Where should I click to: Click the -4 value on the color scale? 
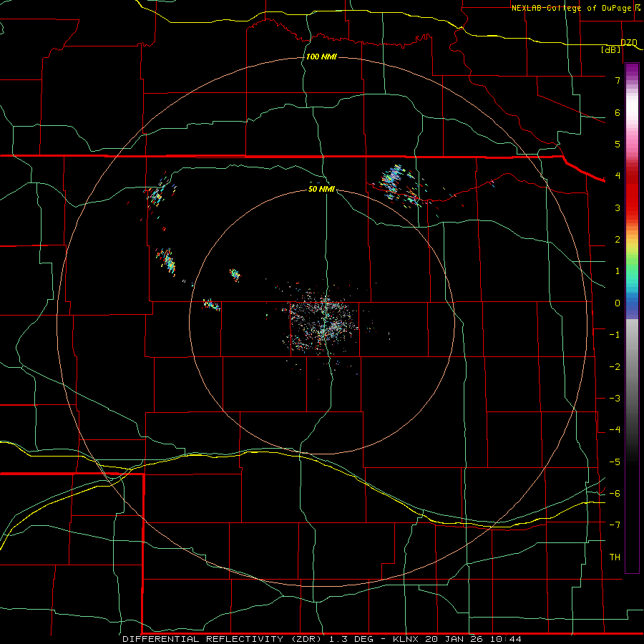(615, 430)
